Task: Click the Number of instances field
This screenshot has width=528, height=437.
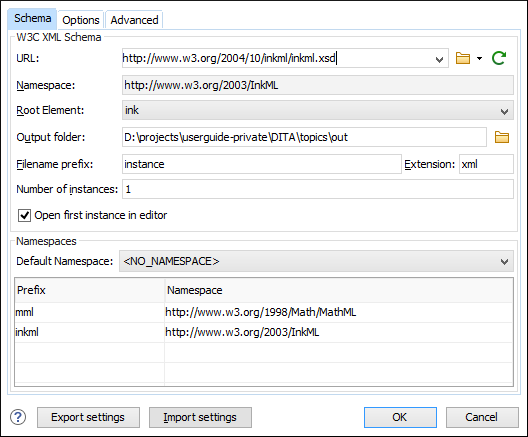Action: pyautogui.click(x=318, y=189)
